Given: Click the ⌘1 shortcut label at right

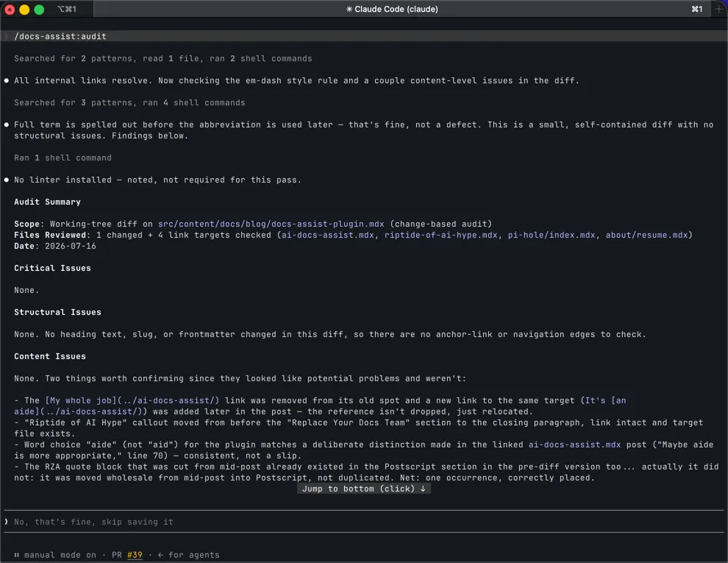Looking at the screenshot, I should [697, 9].
